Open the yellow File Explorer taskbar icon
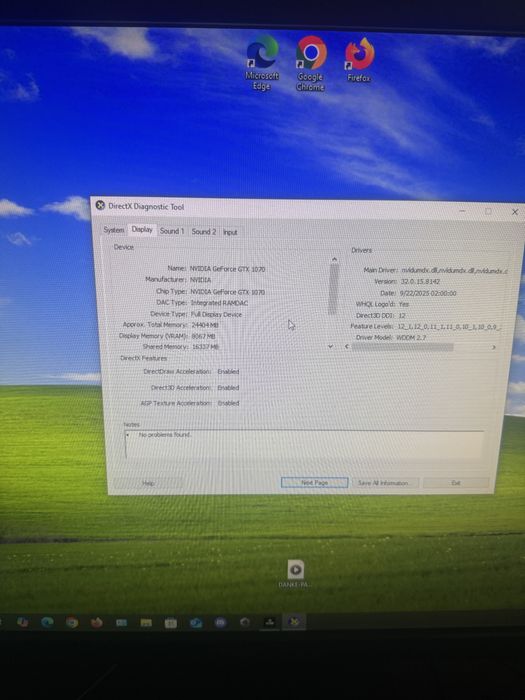Screen dimensions: 525x700 146,622
